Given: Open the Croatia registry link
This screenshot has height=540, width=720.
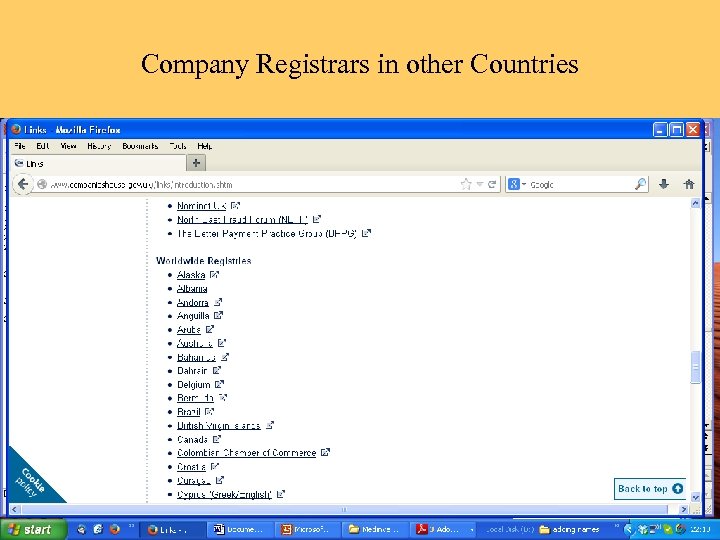Looking at the screenshot, I should [x=191, y=467].
